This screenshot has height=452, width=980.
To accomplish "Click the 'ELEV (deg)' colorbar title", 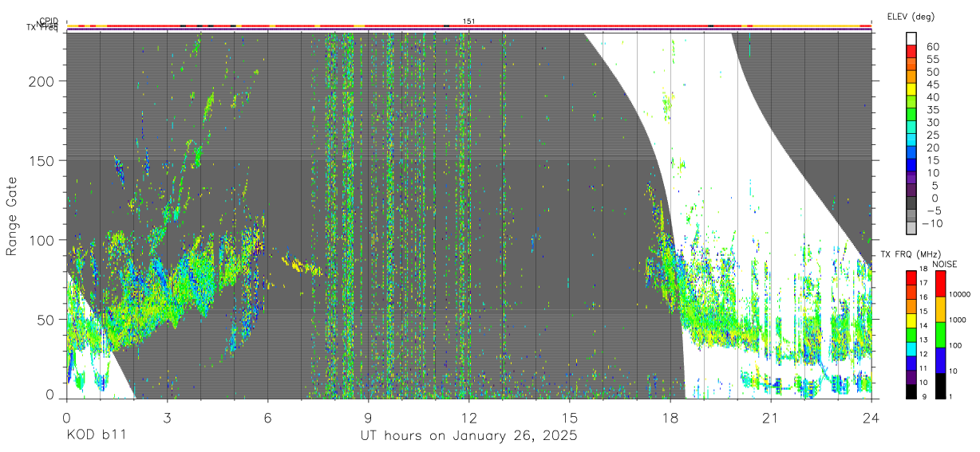I will (x=911, y=16).
